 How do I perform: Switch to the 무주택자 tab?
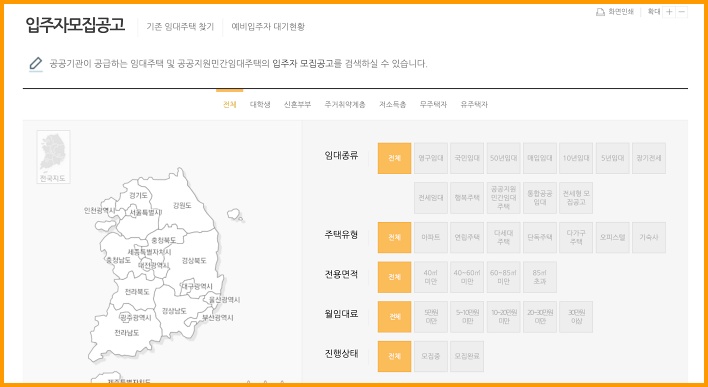coord(433,104)
